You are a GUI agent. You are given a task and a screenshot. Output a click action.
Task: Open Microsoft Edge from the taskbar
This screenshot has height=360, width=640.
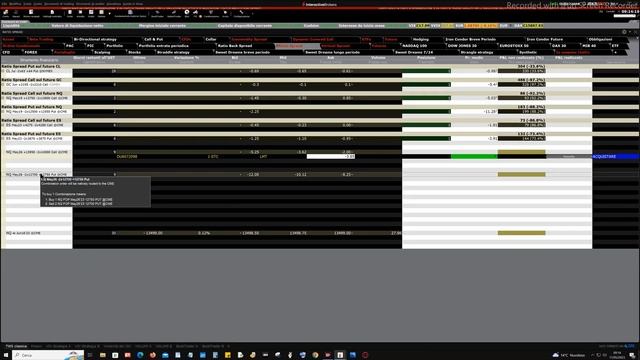(140, 355)
